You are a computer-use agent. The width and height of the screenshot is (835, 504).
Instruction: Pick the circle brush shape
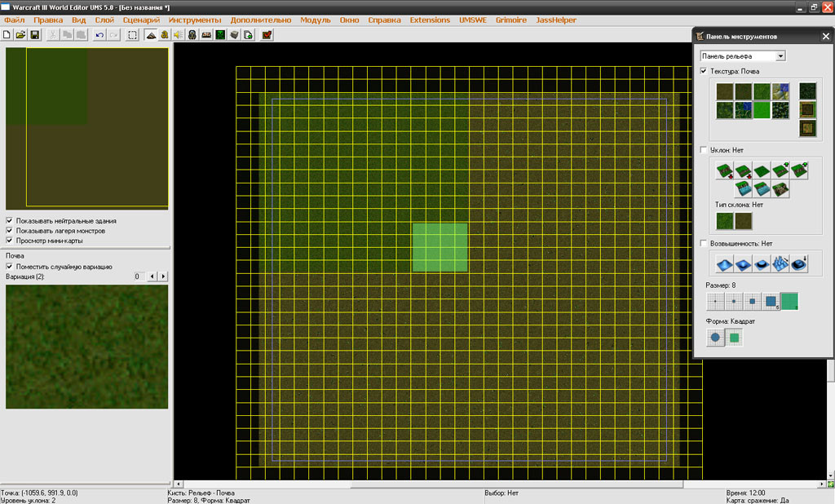click(x=715, y=338)
